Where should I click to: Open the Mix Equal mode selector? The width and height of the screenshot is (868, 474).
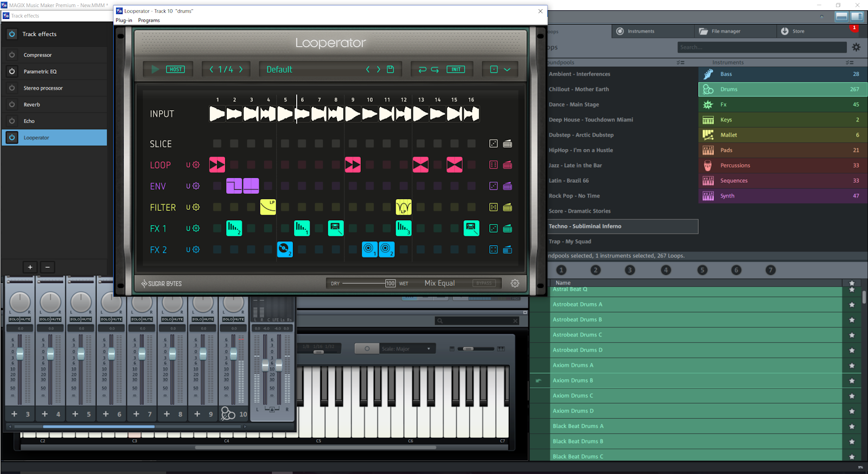(x=439, y=283)
